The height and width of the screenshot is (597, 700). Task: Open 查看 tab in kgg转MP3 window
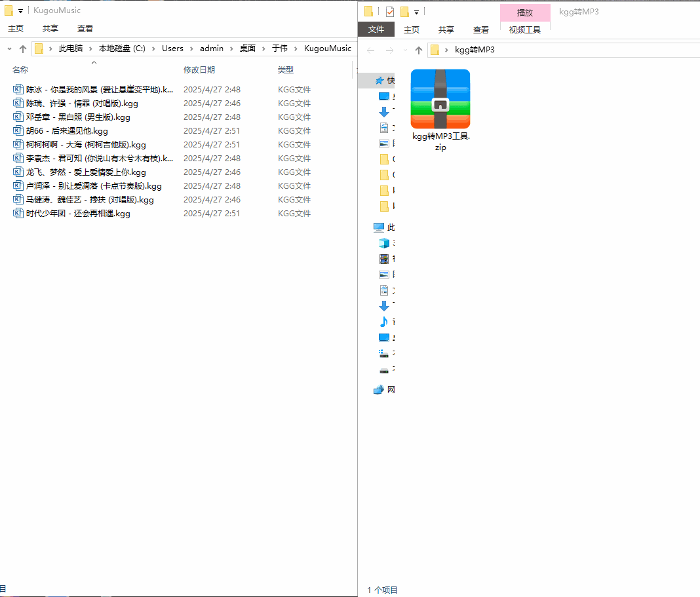coord(481,30)
